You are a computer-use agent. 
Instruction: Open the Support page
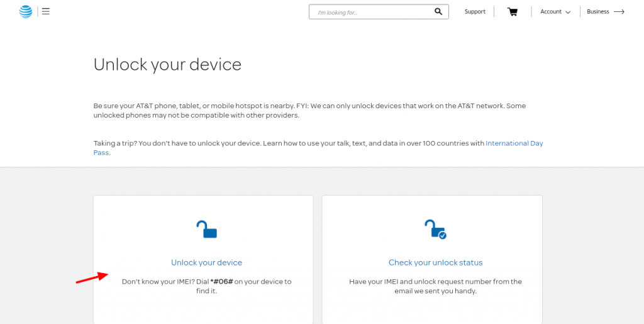coord(475,12)
